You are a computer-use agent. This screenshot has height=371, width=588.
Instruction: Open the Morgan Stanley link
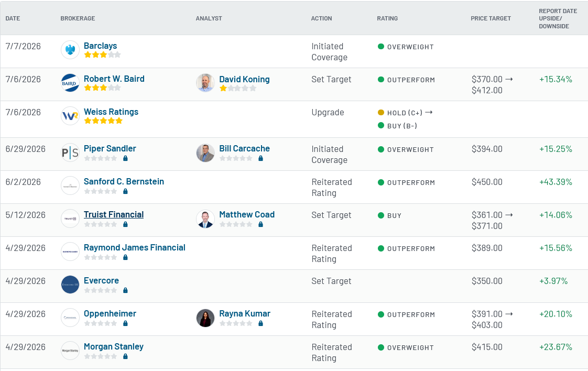click(x=114, y=346)
